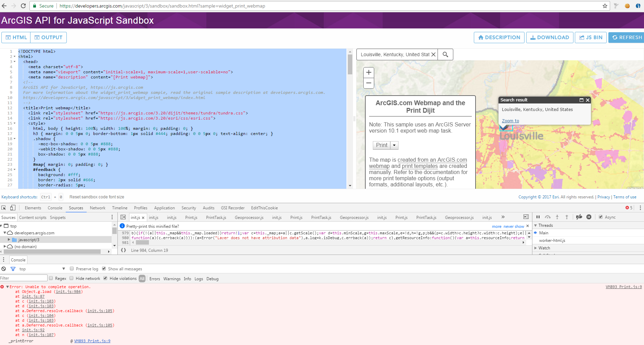Expand the (no domain) tree node
Image resolution: width=644 pixels, height=345 pixels.
pyautogui.click(x=5, y=246)
